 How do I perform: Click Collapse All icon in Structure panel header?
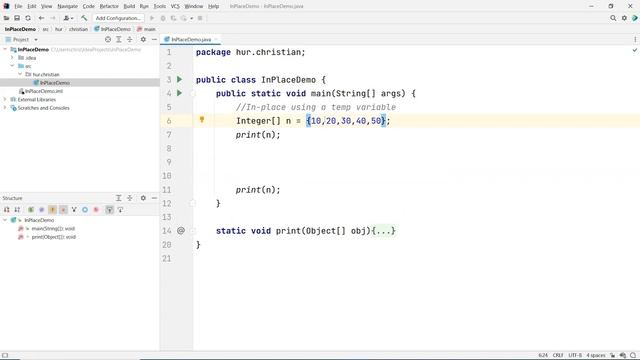click(x=130, y=198)
